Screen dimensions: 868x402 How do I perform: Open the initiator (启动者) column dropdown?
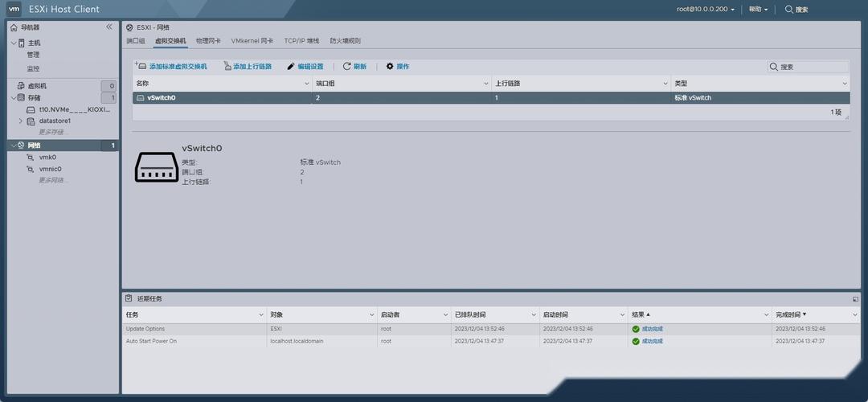[x=445, y=315]
